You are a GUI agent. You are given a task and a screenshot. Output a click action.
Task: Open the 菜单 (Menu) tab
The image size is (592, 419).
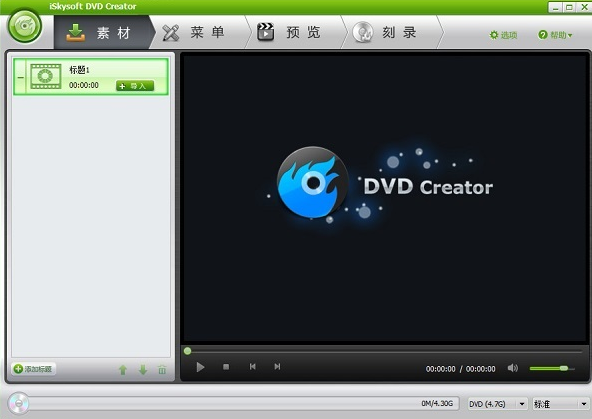[199, 33]
